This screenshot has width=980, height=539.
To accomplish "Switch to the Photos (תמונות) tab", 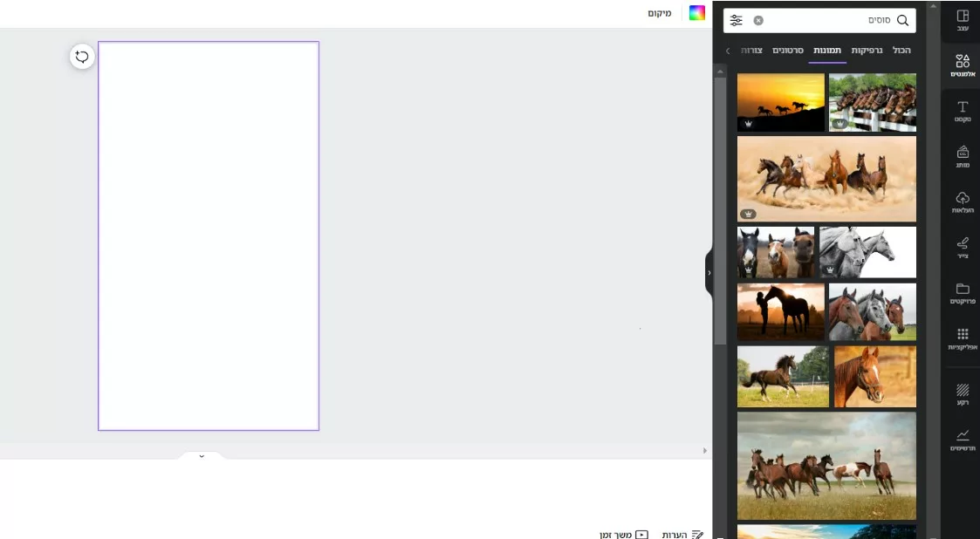I will pyautogui.click(x=827, y=50).
